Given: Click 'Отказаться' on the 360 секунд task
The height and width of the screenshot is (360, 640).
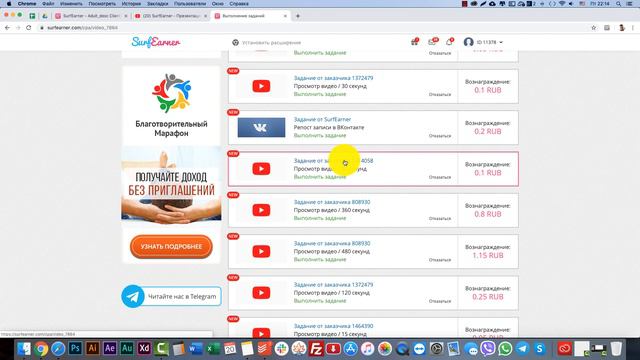Looking at the screenshot, I should point(440,219).
